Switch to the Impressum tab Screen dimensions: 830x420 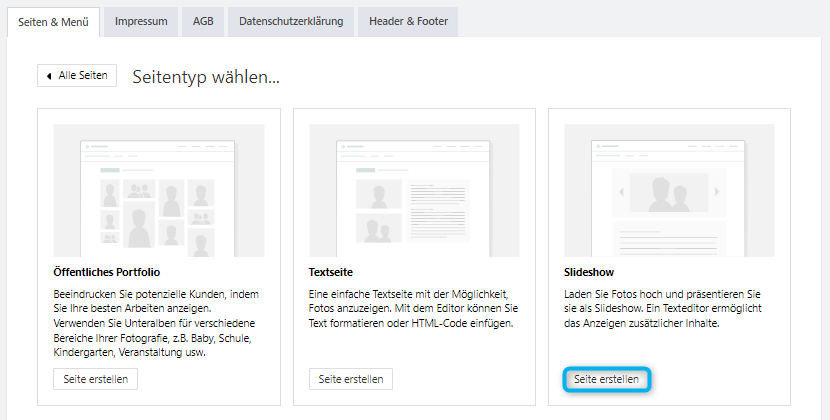(141, 22)
